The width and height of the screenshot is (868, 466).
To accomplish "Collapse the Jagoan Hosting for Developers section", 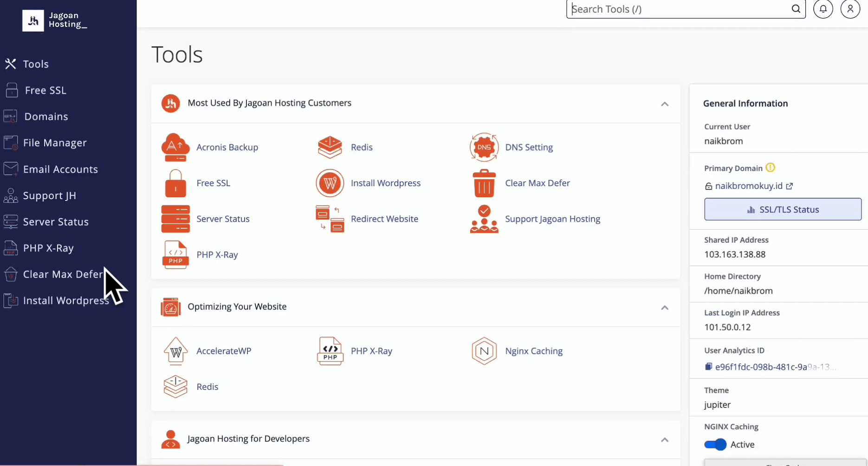I will point(665,440).
